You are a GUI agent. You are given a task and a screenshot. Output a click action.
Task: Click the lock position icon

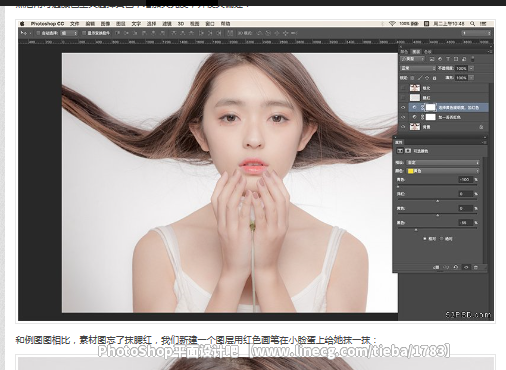pyautogui.click(x=427, y=78)
